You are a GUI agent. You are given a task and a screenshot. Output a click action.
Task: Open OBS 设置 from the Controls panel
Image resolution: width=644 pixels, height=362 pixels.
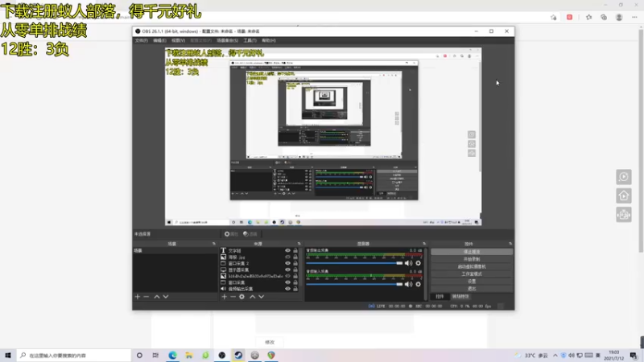click(x=472, y=282)
